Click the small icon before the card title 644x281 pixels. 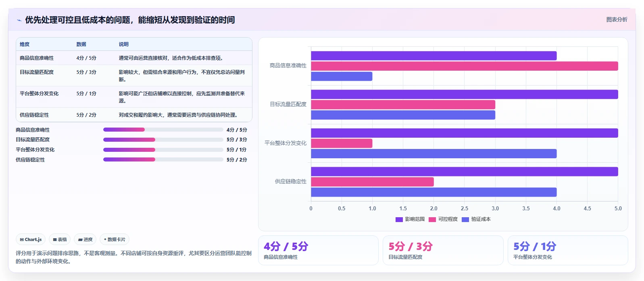(x=19, y=20)
